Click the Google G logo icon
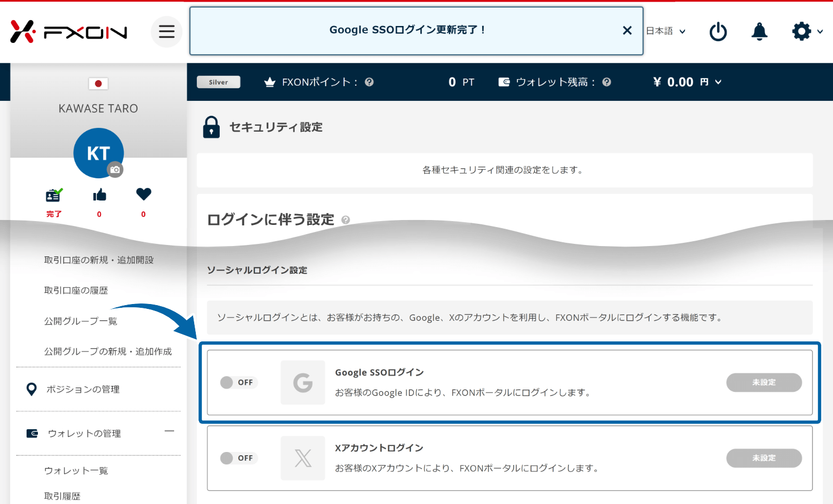Screen dimensions: 833x504 coord(303,383)
